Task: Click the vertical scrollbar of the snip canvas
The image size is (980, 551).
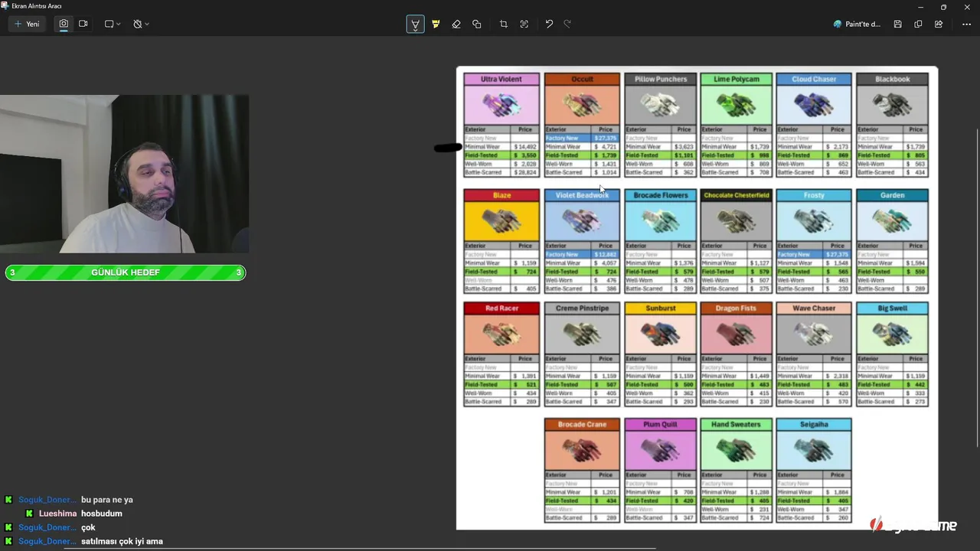Action: tap(977, 287)
